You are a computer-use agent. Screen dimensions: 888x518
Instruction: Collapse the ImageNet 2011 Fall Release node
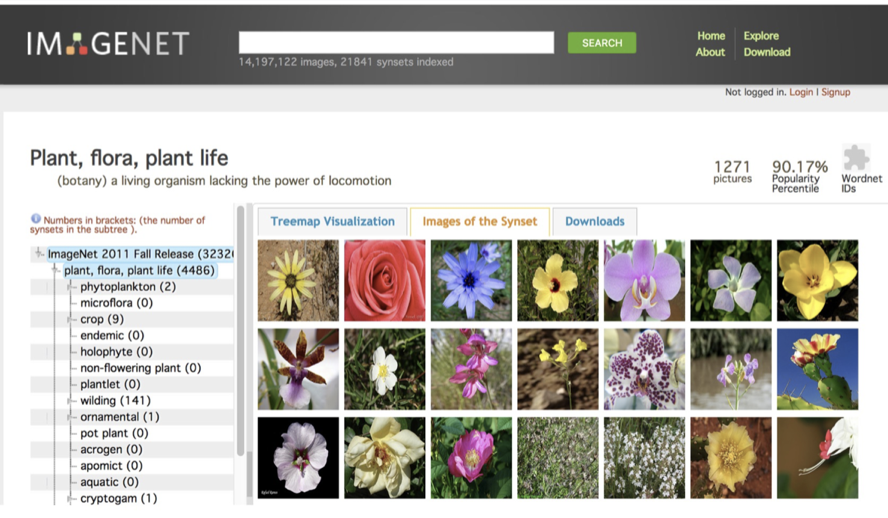click(x=39, y=254)
